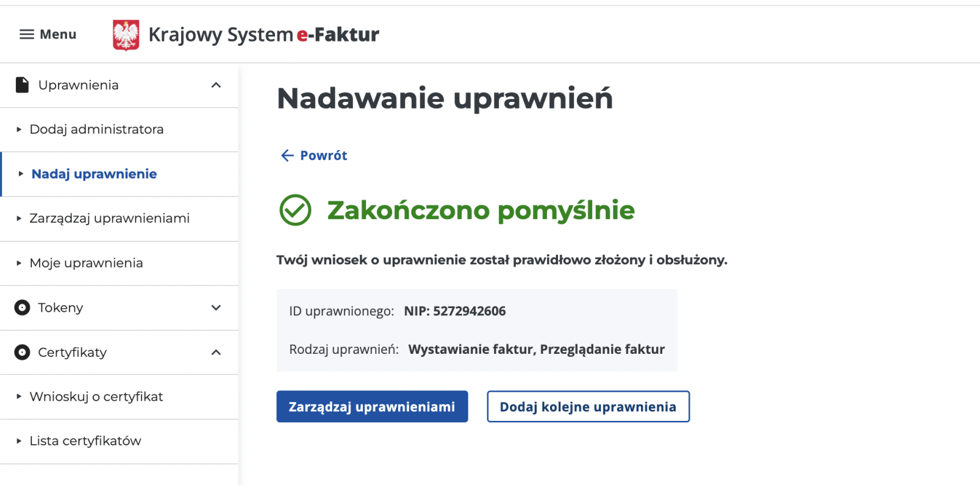
Task: Collapse the Certyfikaty section chevron
Action: (x=216, y=352)
